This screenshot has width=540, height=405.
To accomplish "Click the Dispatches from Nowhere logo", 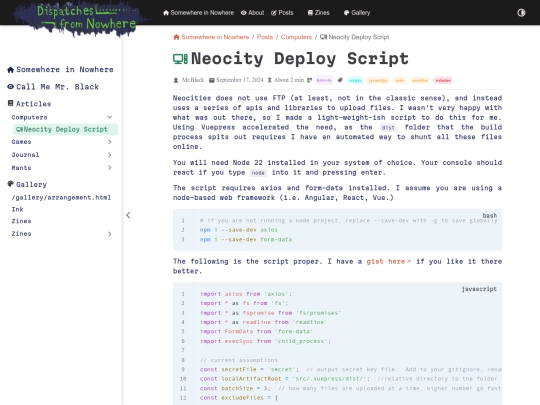I will pos(81,18).
